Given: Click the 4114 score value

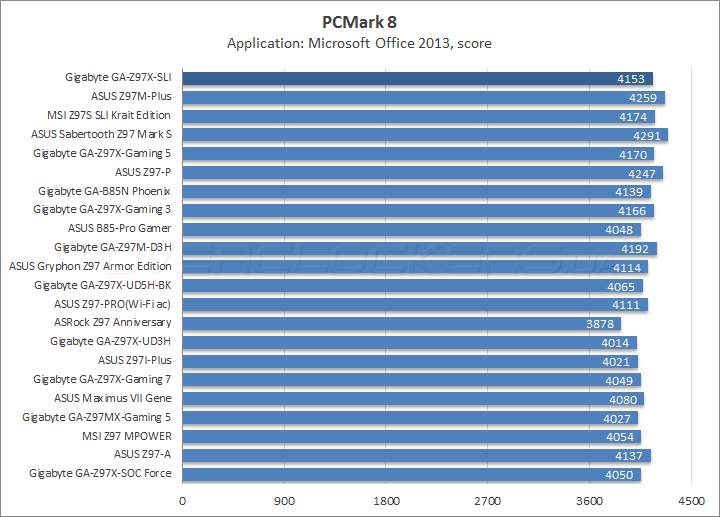Looking at the screenshot, I should 626,268.
